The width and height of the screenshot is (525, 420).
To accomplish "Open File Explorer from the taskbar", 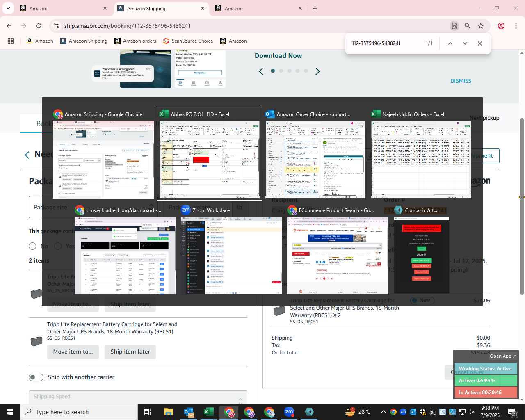I will pyautogui.click(x=168, y=412).
